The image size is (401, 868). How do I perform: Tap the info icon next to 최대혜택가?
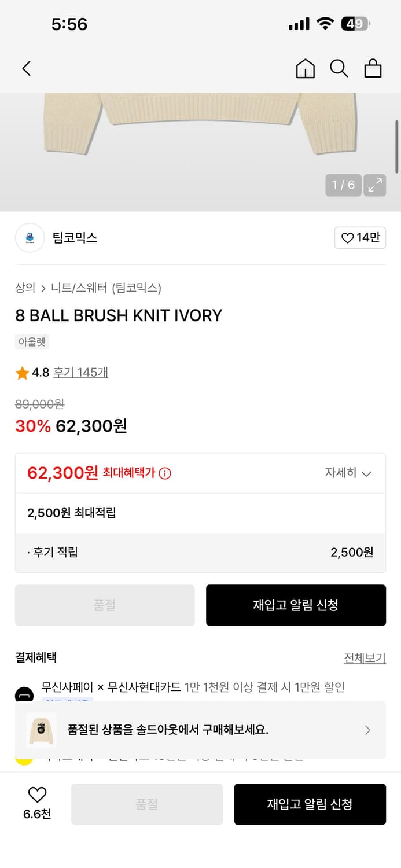click(165, 473)
